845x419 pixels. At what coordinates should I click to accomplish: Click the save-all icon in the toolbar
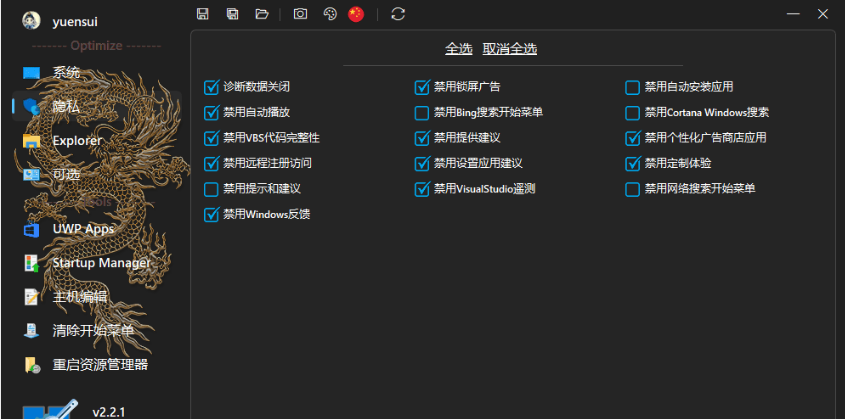click(x=232, y=14)
